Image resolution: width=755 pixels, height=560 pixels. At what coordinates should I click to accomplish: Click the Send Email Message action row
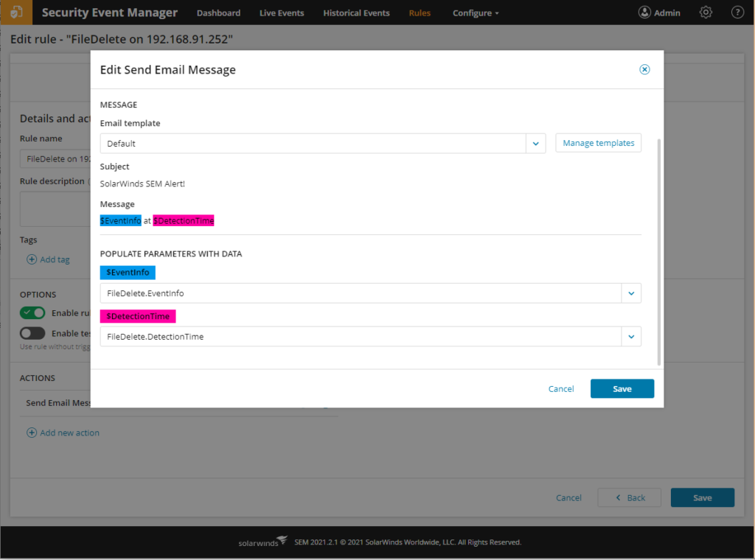point(58,403)
